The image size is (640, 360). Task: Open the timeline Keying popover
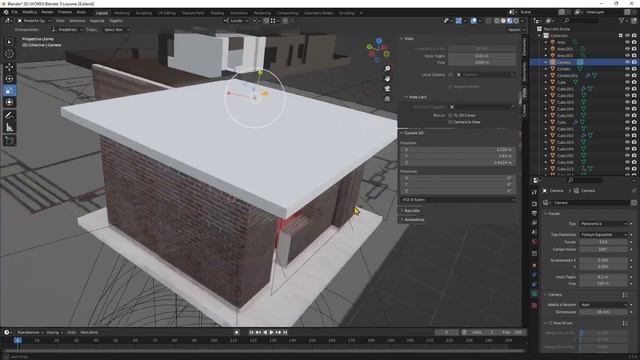(54, 332)
